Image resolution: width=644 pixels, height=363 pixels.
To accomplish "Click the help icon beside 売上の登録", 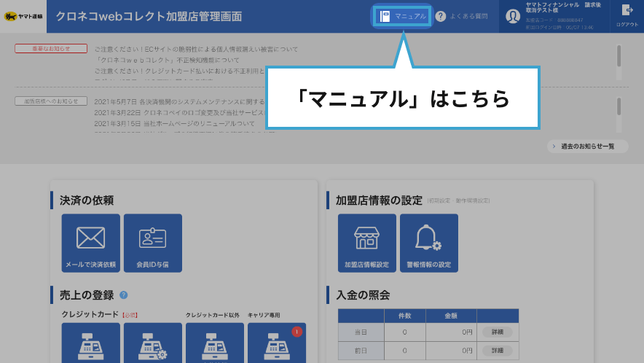I will (124, 294).
